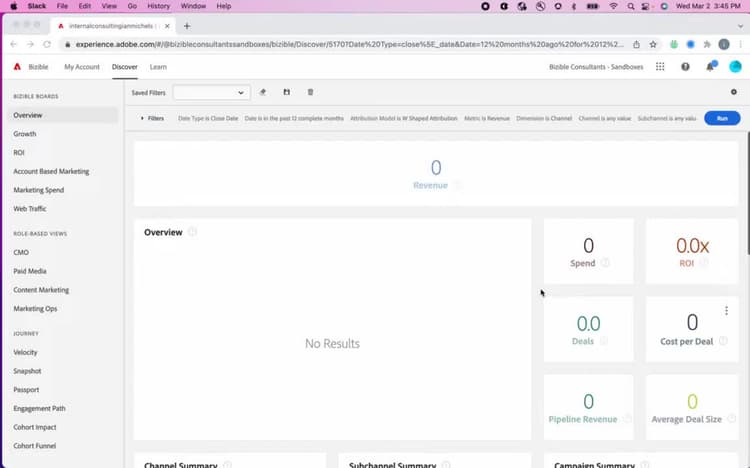The height and width of the screenshot is (468, 750).
Task: Select the Overview board in sidebar
Action: [x=63, y=115]
